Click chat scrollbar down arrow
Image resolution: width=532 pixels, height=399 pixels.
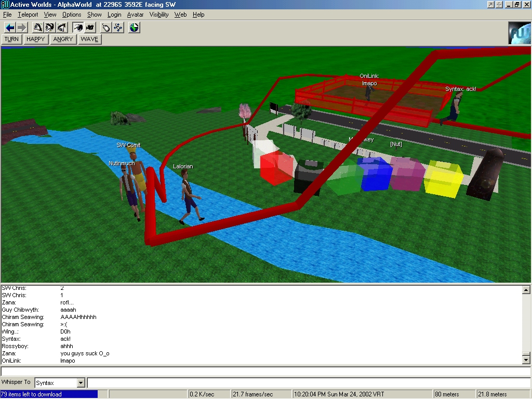[x=526, y=360]
